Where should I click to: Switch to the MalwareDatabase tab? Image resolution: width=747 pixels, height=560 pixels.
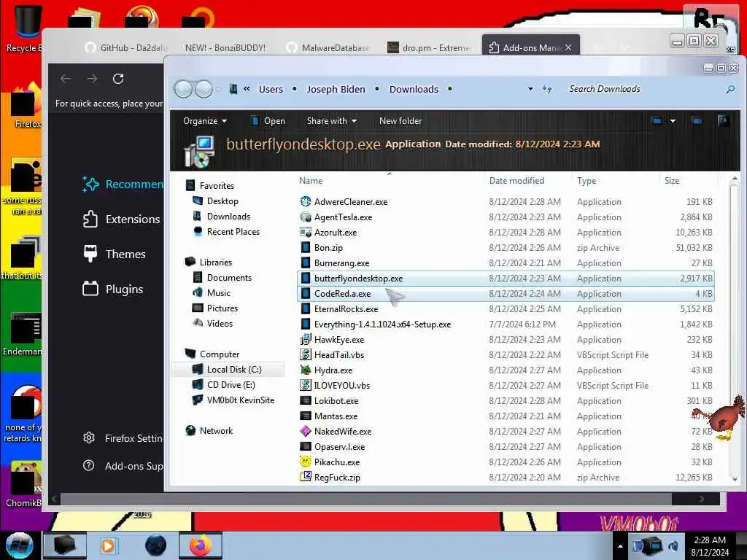tap(328, 47)
